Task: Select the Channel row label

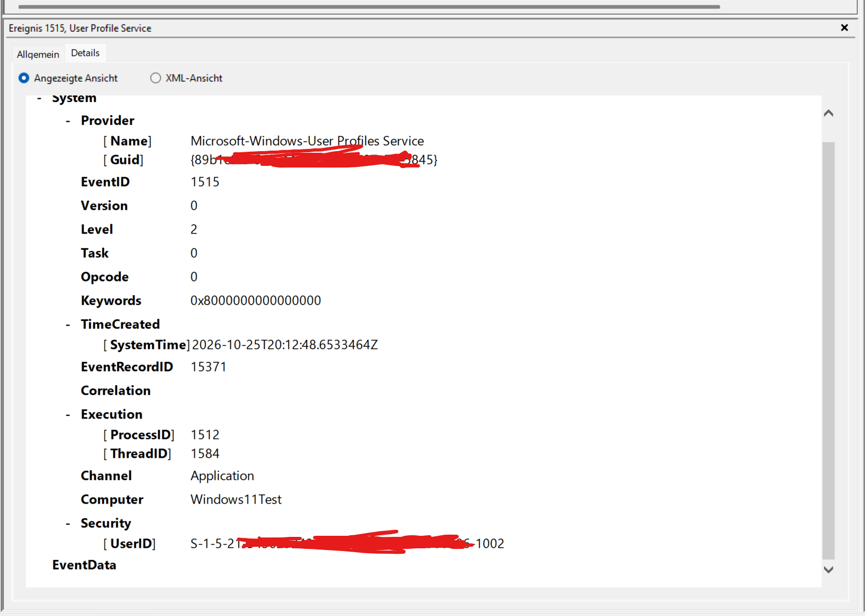Action: (x=106, y=476)
